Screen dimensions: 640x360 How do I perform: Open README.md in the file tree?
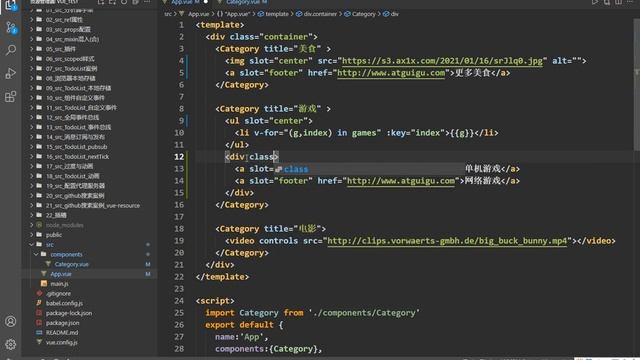pos(62,333)
